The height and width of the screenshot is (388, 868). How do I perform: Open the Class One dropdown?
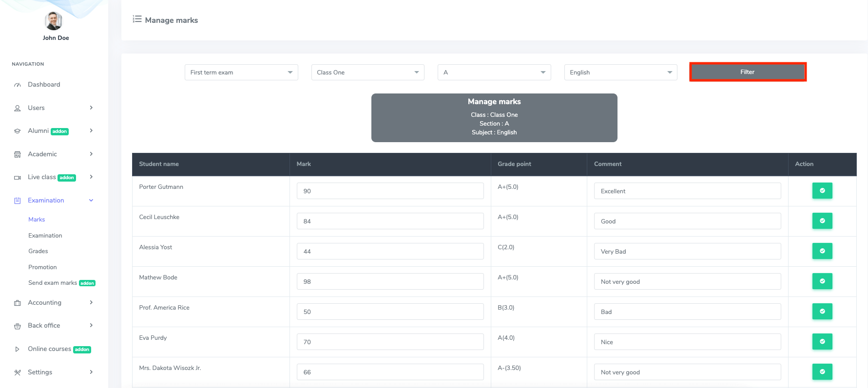pyautogui.click(x=367, y=73)
